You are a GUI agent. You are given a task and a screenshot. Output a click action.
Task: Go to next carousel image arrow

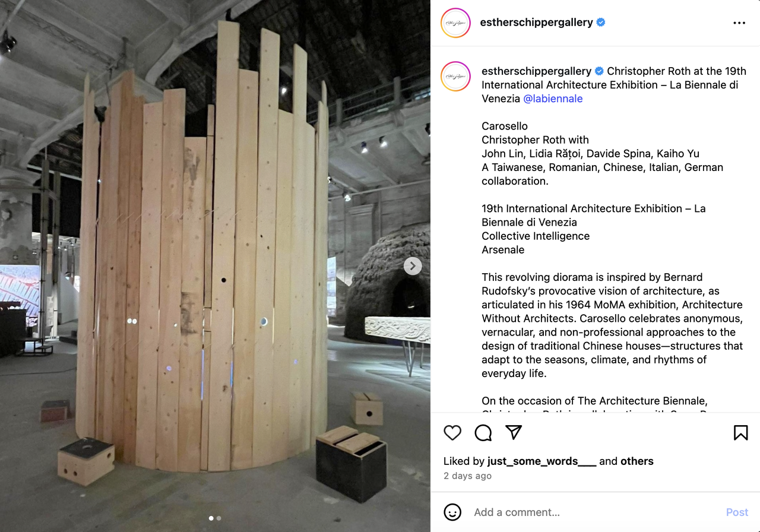[x=413, y=266]
